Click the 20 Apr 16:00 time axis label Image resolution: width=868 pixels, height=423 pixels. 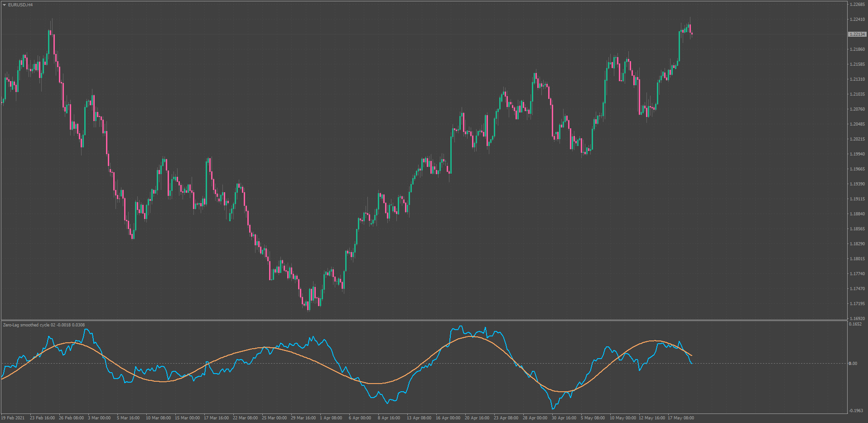(x=477, y=418)
